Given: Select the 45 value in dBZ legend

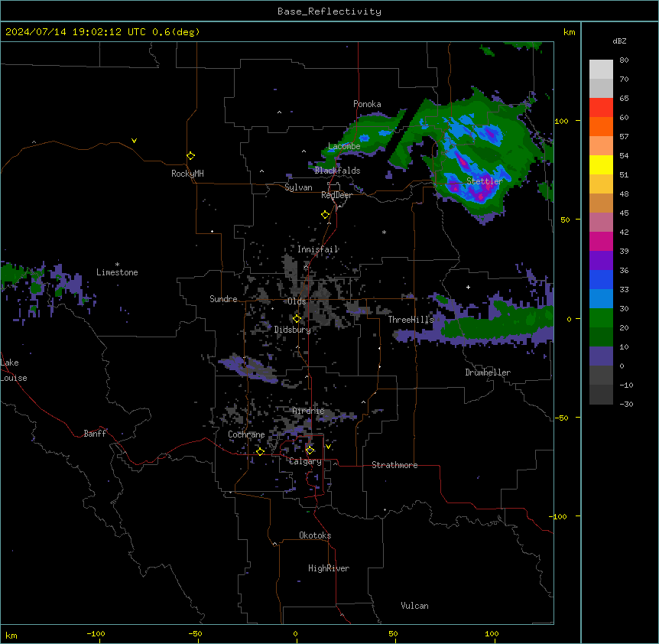Looking at the screenshot, I should click(624, 213).
